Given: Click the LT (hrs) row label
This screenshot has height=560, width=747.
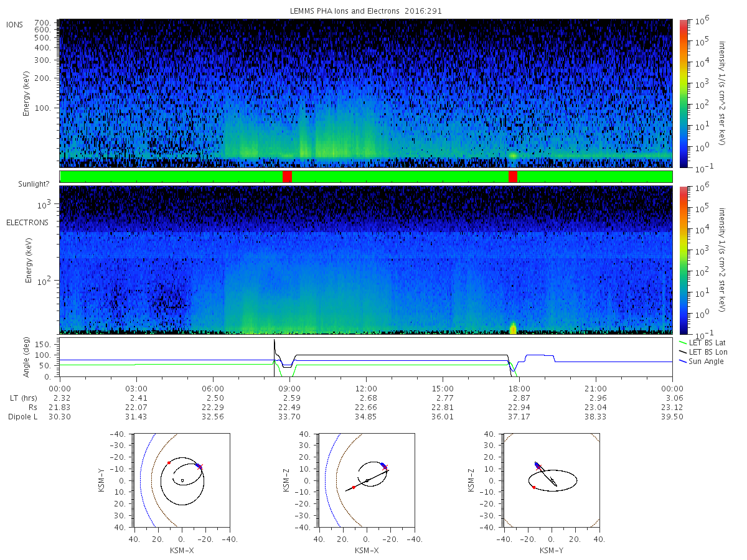Looking at the screenshot, I should coord(23,398).
